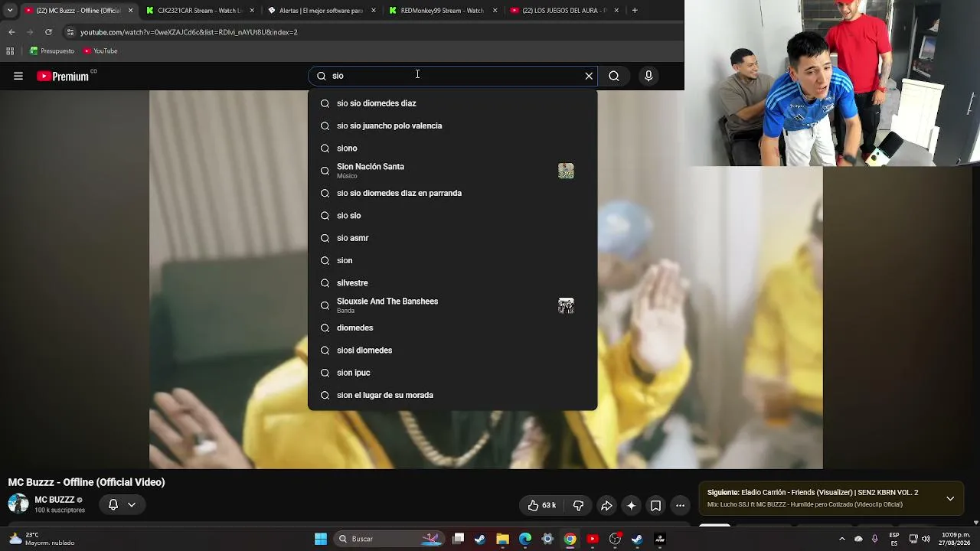Select the "diomedes" suggestion
Viewport: 980px width, 551px height.
452,328
